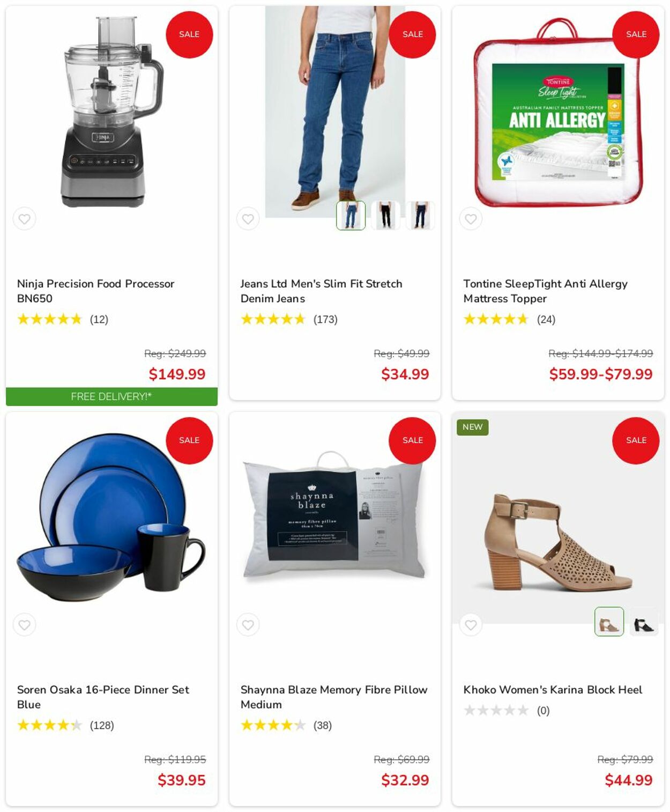Image resolution: width=670 pixels, height=812 pixels.
Task: Wishlist the Shaynna Blaze pillow
Action: pyautogui.click(x=248, y=625)
